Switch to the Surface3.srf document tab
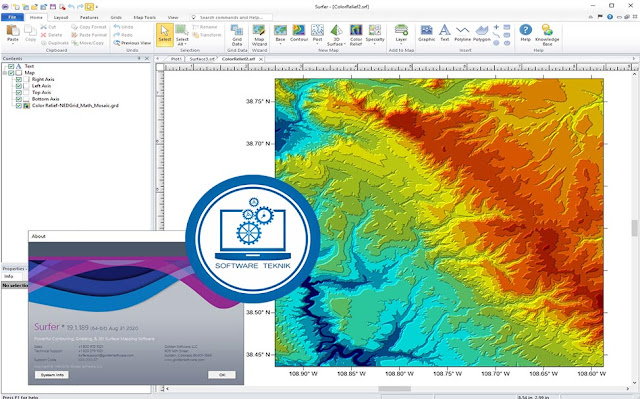This screenshot has width=640, height=399. [x=202, y=59]
